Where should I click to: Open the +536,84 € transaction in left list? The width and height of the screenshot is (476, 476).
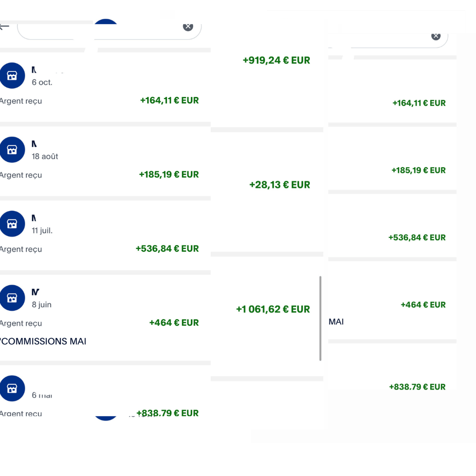(x=167, y=249)
